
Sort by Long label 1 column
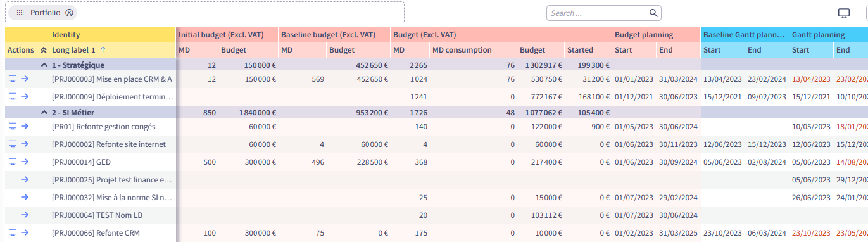point(73,50)
